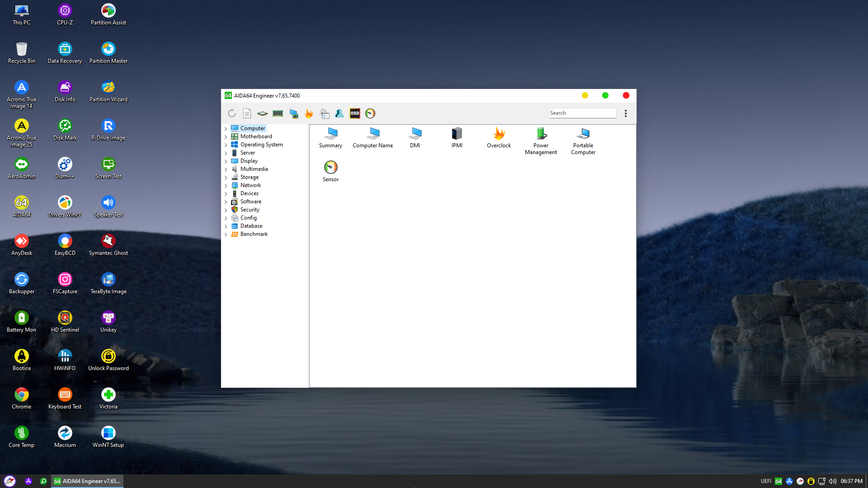Click AIDA64 Engineer taskbar button
Screen dimensions: 868x488
(87, 481)
